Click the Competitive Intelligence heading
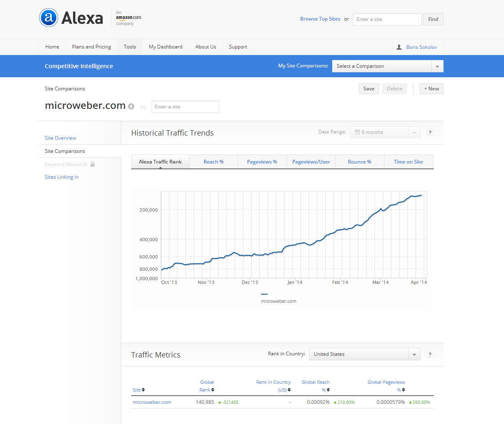The height and width of the screenshot is (424, 504). point(79,66)
